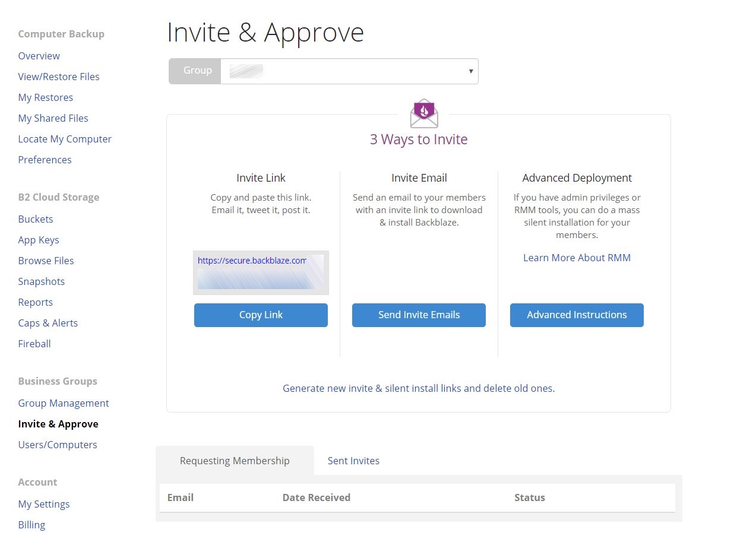Image resolution: width=756 pixels, height=542 pixels.
Task: Click the 'B2 Cloud Storage' sidebar heading
Action: coord(59,197)
